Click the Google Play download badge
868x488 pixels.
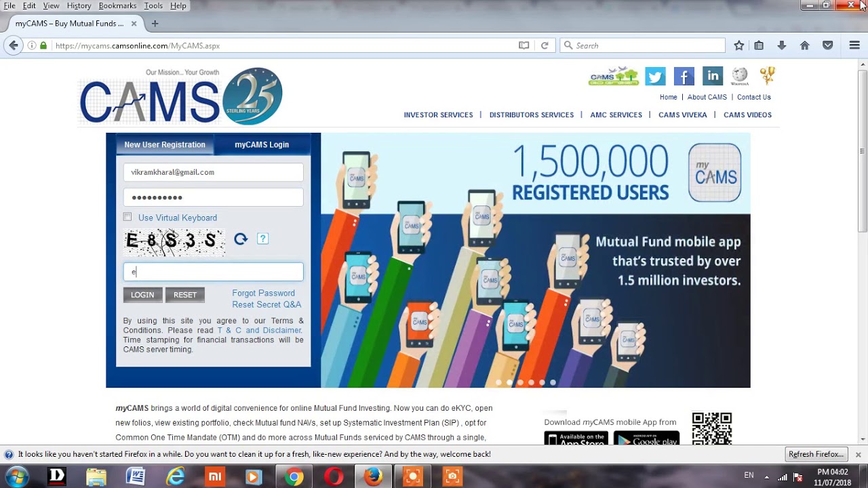coord(646,438)
